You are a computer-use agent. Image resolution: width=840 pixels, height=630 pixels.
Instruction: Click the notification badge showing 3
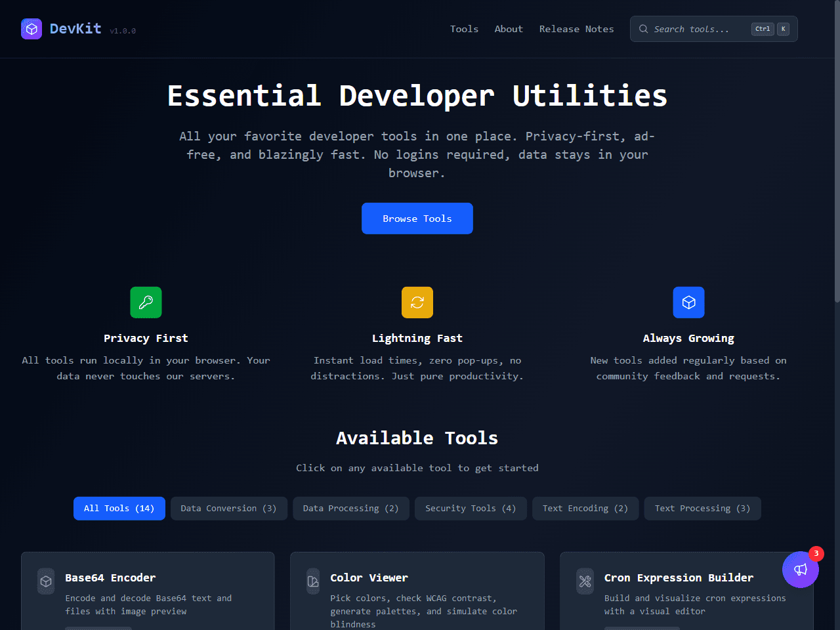(816, 553)
